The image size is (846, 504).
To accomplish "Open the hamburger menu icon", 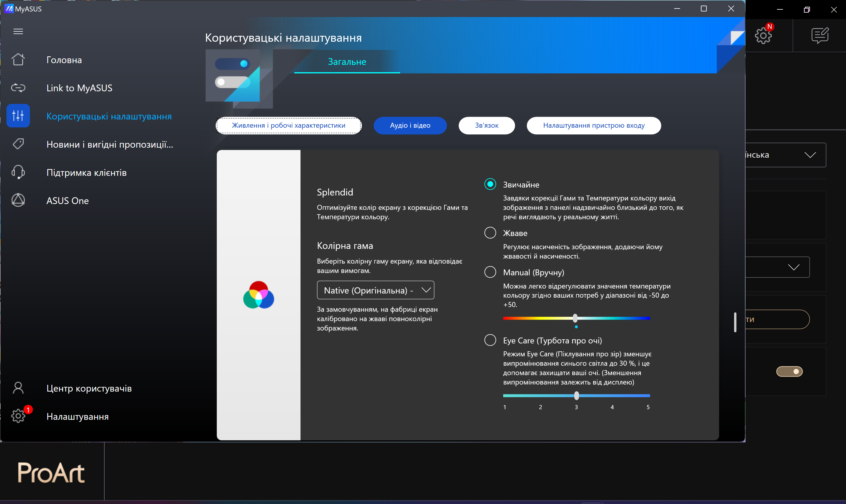I will (x=18, y=32).
